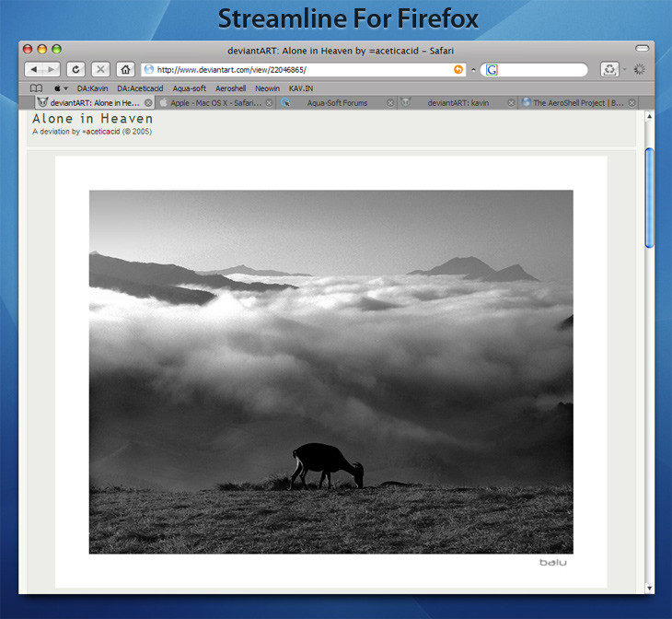Click the loading throbber gear icon
Screen dimensions: 672x619
pyautogui.click(x=639, y=69)
